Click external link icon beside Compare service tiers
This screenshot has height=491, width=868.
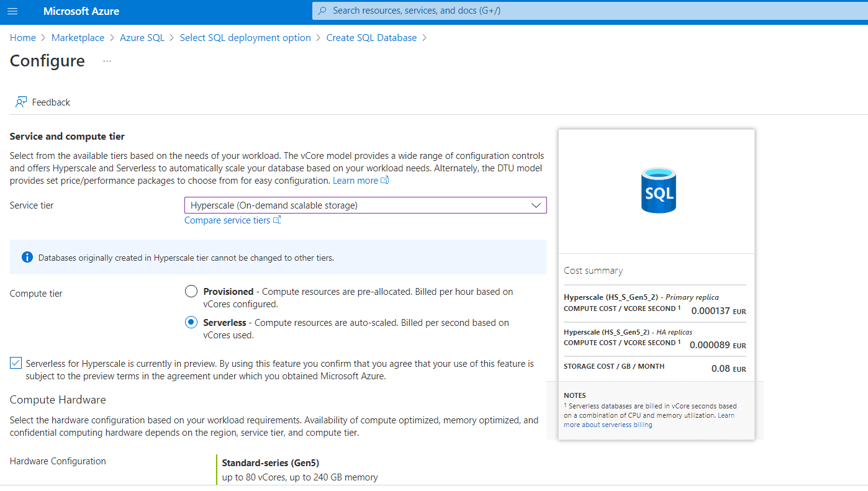278,220
